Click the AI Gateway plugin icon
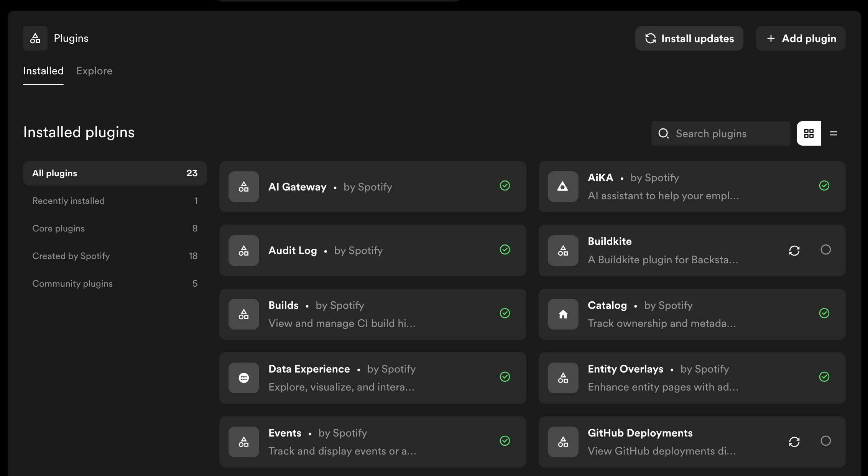 [244, 187]
